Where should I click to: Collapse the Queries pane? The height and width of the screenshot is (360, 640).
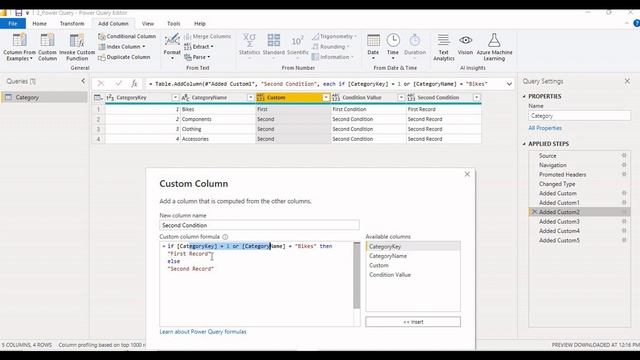point(83,81)
